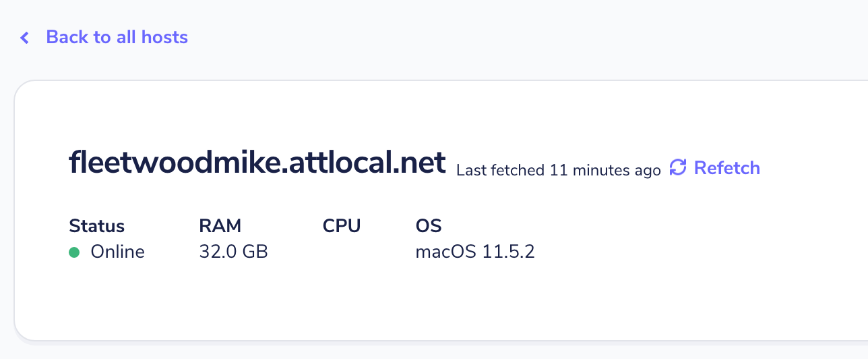
Task: Click the empty value beneath CPU
Action: [342, 252]
